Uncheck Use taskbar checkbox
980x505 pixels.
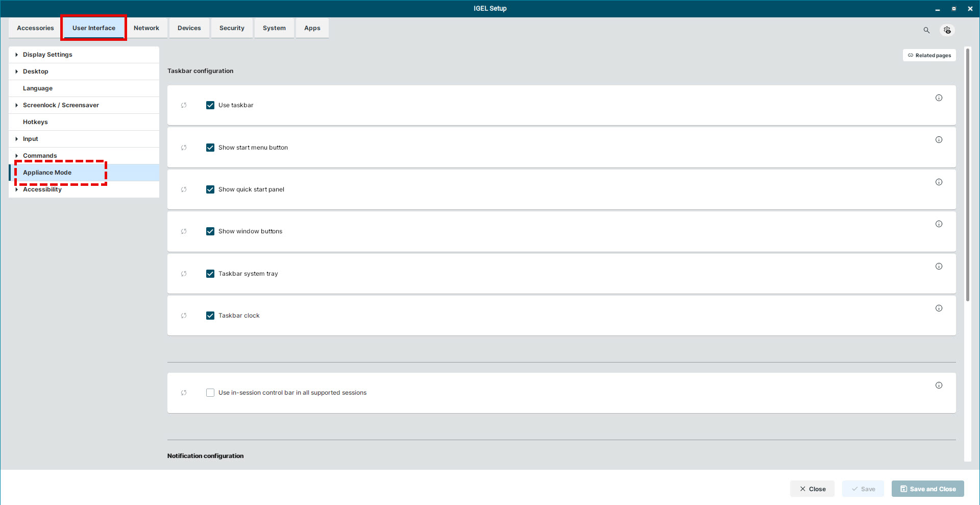pos(210,105)
